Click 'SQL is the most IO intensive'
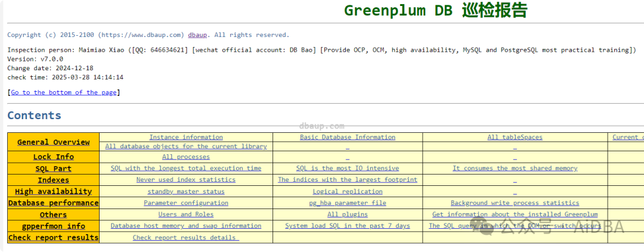Image resolution: width=644 pixels, height=252 pixels. [348, 168]
